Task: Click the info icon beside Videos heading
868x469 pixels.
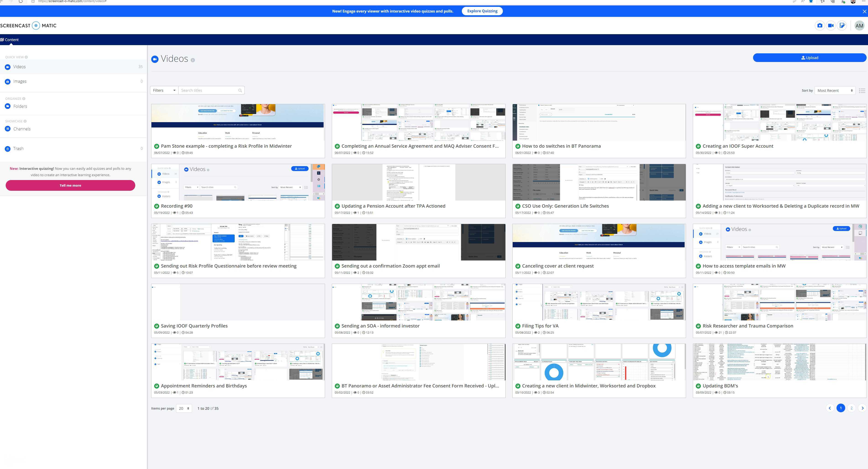Action: pyautogui.click(x=193, y=60)
